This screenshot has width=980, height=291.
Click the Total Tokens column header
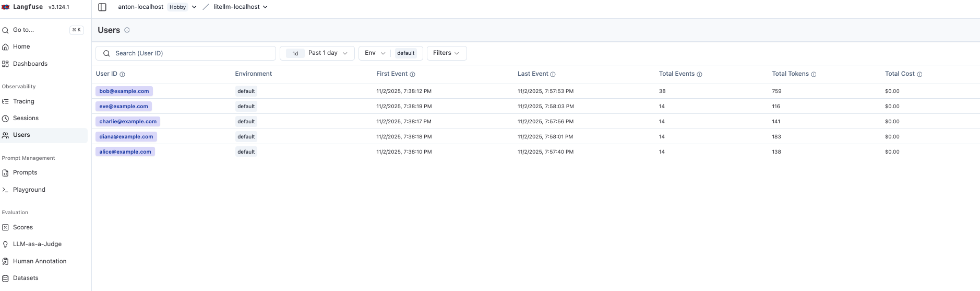[790, 74]
